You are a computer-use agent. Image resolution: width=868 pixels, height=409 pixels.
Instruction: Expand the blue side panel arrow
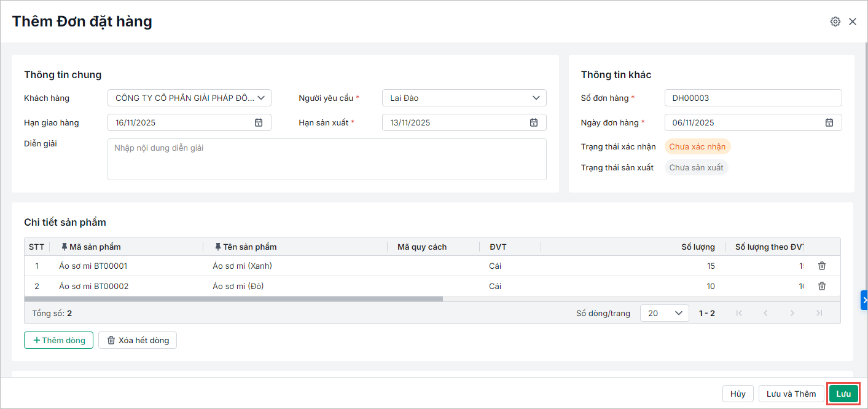864,300
